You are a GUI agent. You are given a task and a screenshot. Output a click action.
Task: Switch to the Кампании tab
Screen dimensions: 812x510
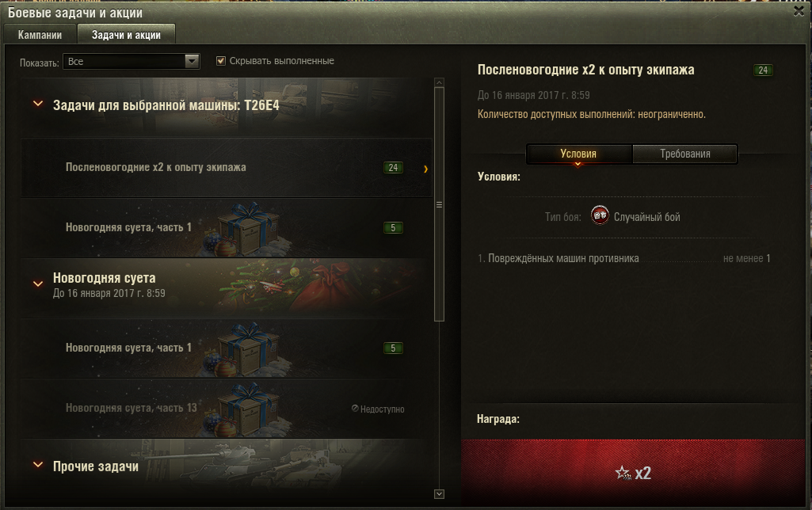click(40, 35)
